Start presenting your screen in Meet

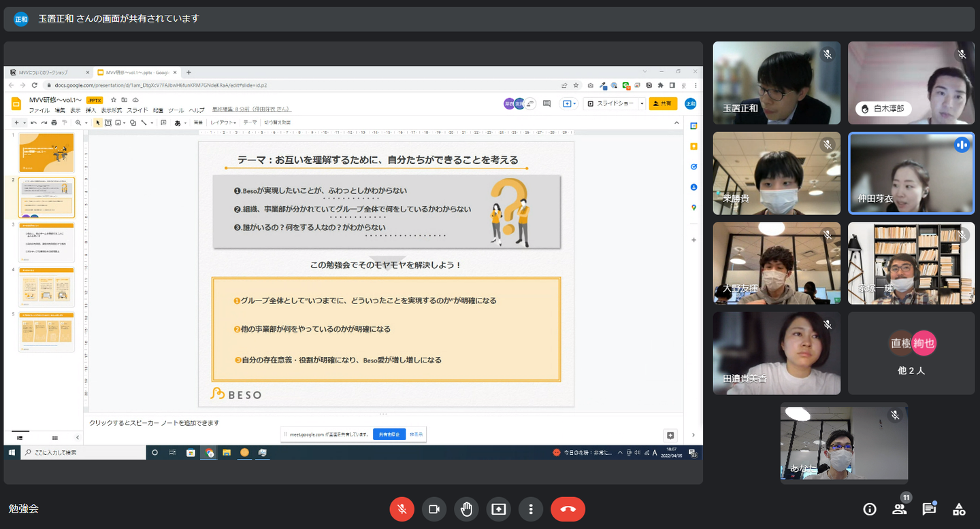[x=498, y=509]
